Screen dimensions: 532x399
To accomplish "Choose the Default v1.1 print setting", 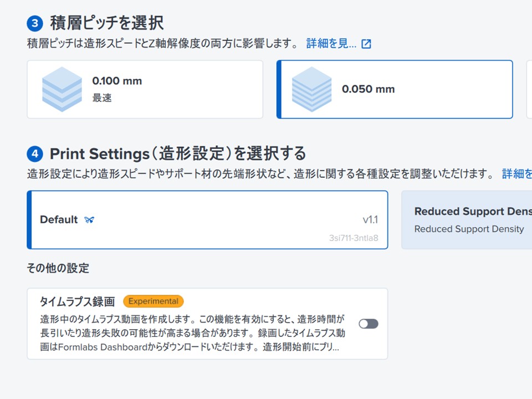I will (x=207, y=220).
